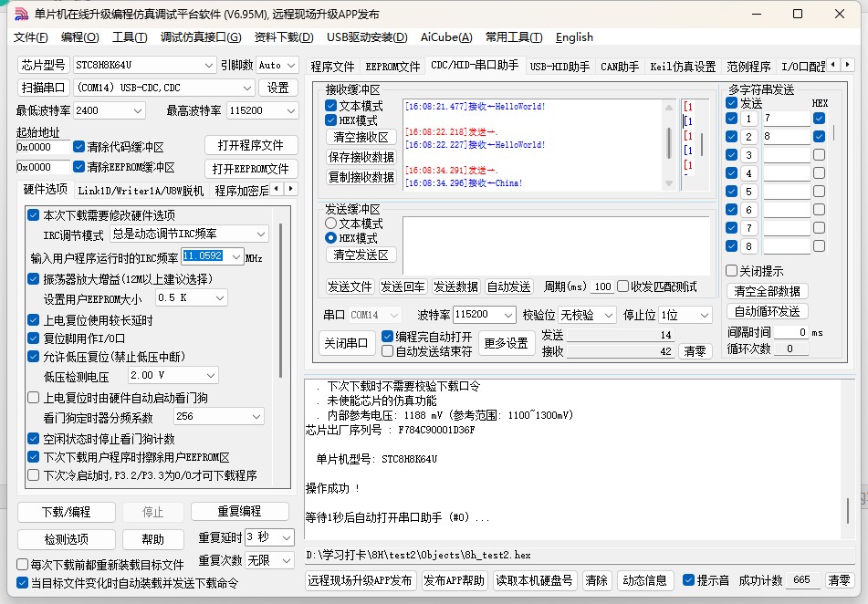This screenshot has width=868, height=604.
Task: Open the 重复延时 3 秒 dropdown
Action: [x=269, y=537]
